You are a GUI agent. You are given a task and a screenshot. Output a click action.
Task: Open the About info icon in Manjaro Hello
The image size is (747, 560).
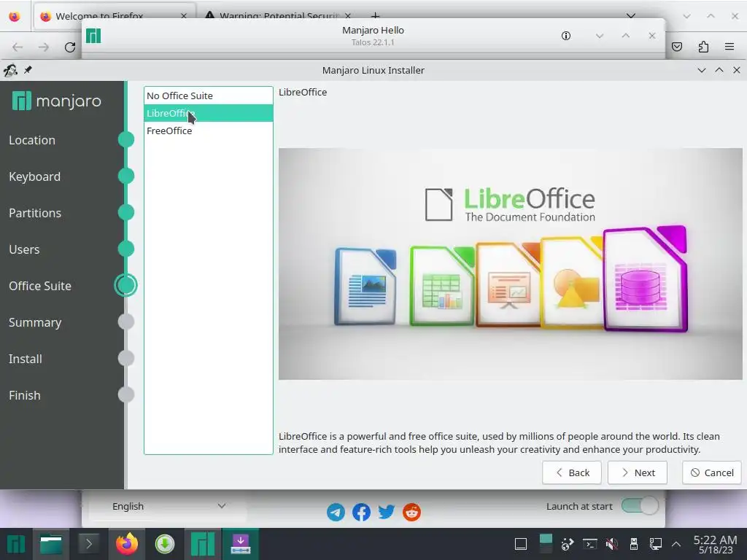[566, 36]
